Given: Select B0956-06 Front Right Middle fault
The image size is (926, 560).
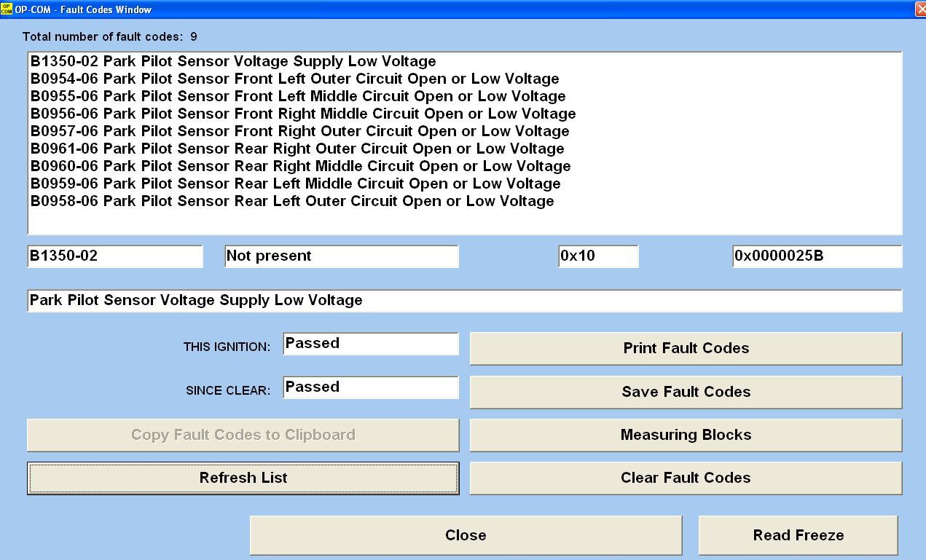Looking at the screenshot, I should pyautogui.click(x=302, y=114).
